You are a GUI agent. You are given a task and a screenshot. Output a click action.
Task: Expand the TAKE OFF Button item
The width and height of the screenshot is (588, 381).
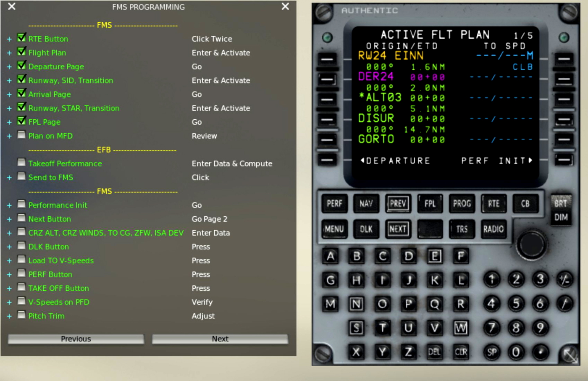pos(9,289)
